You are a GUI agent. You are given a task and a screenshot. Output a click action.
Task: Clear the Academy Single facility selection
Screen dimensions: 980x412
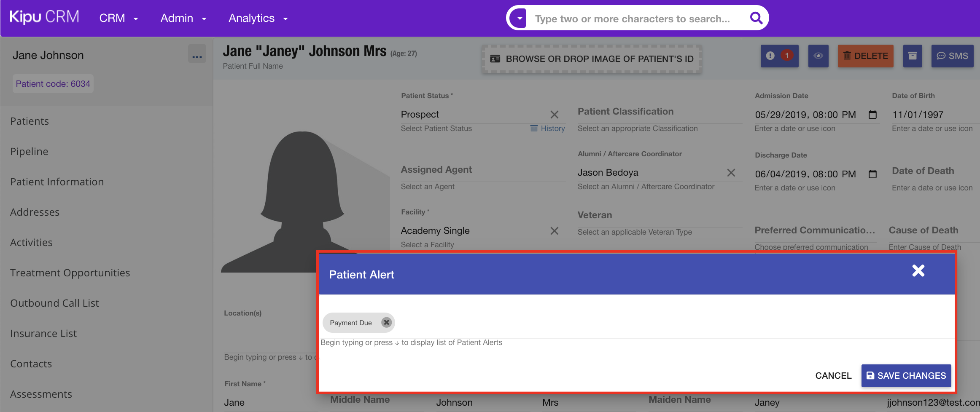tap(554, 231)
